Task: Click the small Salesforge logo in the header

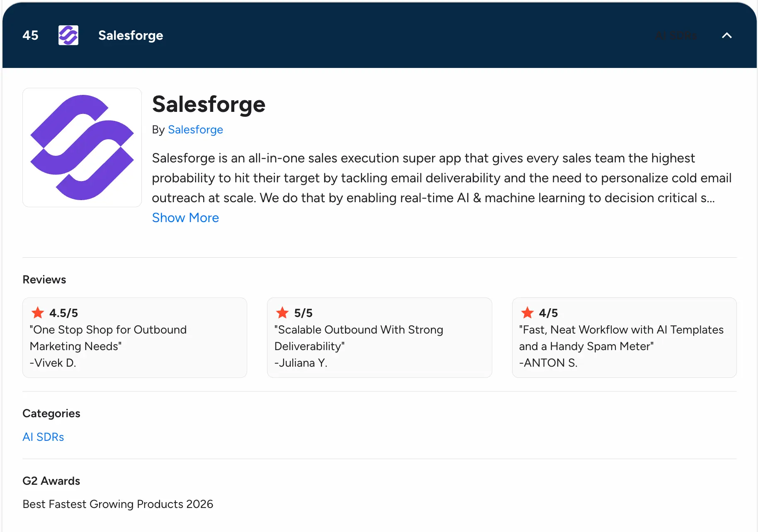Action: [68, 35]
